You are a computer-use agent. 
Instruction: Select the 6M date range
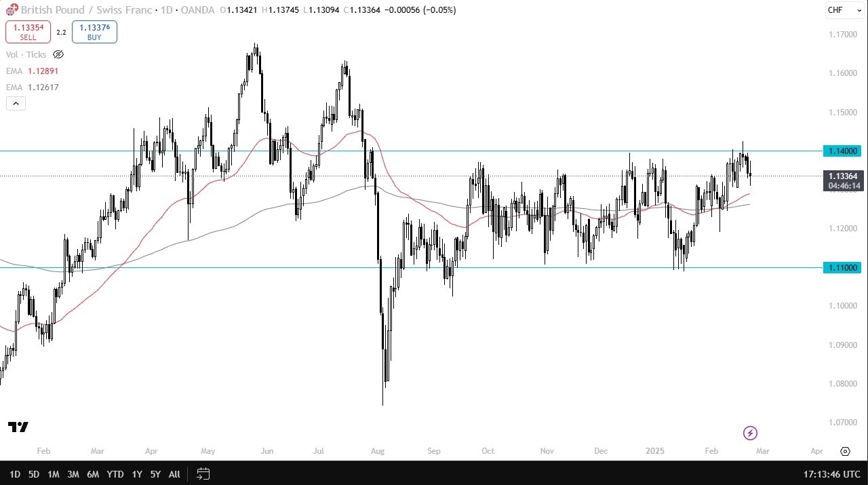[93, 474]
